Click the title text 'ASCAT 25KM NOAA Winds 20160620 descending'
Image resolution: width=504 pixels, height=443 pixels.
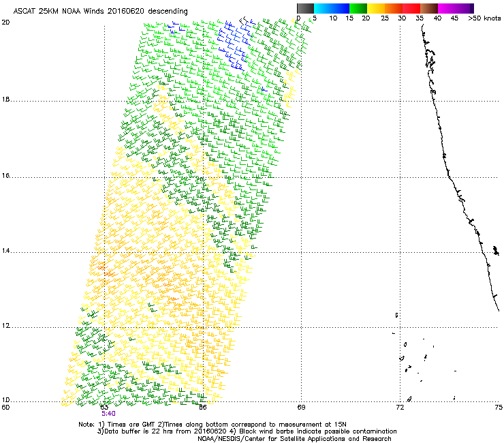pyautogui.click(x=100, y=12)
